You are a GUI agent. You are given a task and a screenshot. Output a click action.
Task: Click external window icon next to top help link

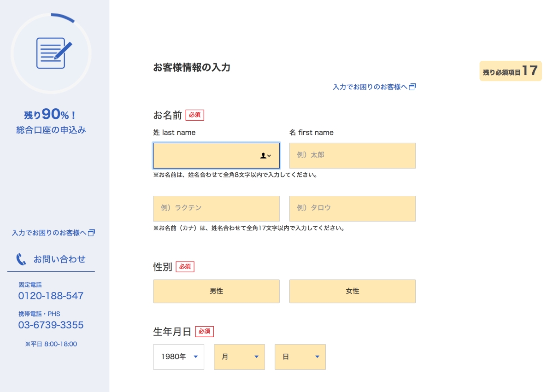pos(412,87)
